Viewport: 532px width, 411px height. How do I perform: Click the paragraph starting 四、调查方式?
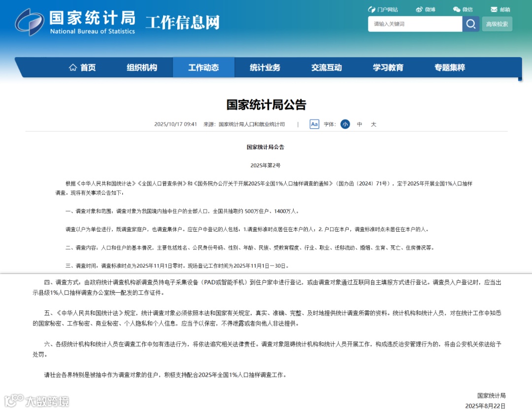pyautogui.click(x=267, y=287)
